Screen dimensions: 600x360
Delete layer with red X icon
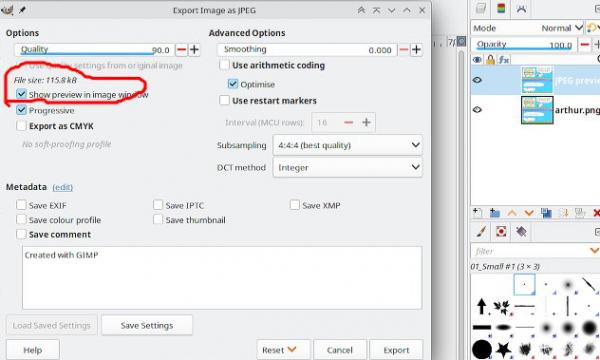(596, 213)
